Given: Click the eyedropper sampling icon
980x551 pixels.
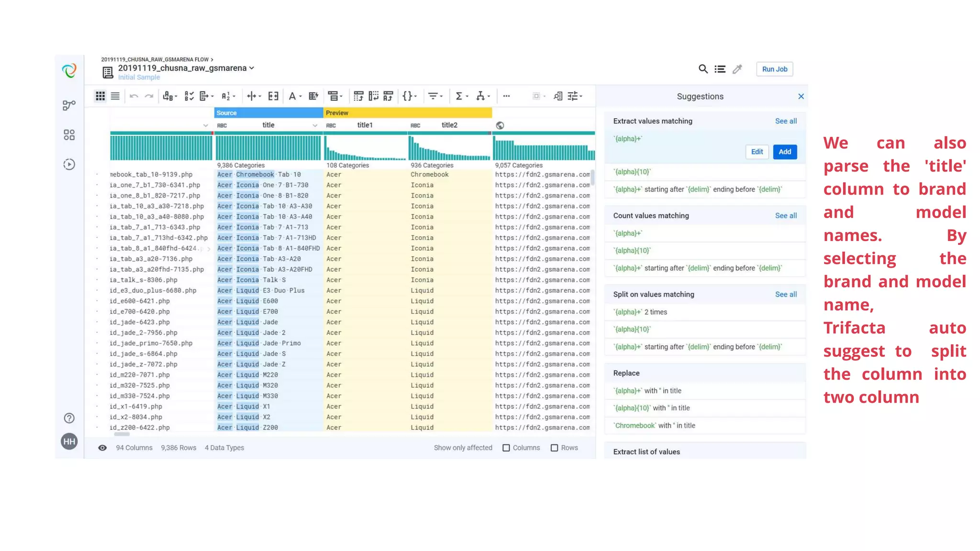Looking at the screenshot, I should pos(737,69).
